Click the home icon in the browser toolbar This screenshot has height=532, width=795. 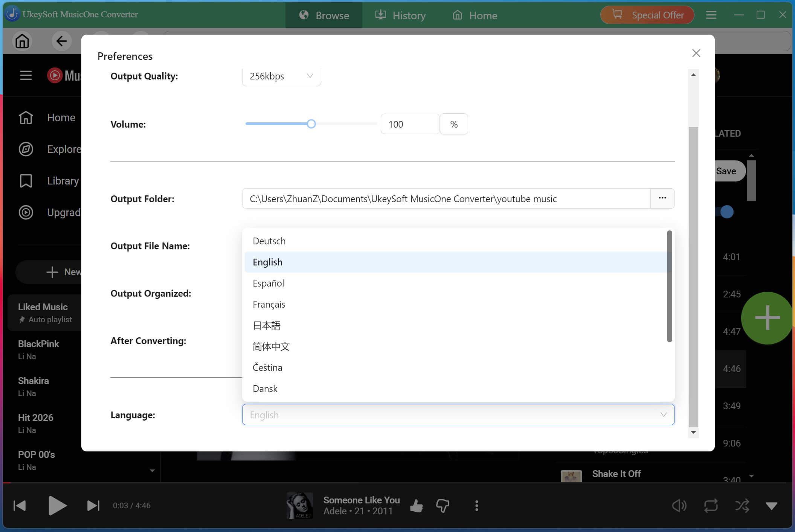tap(22, 41)
